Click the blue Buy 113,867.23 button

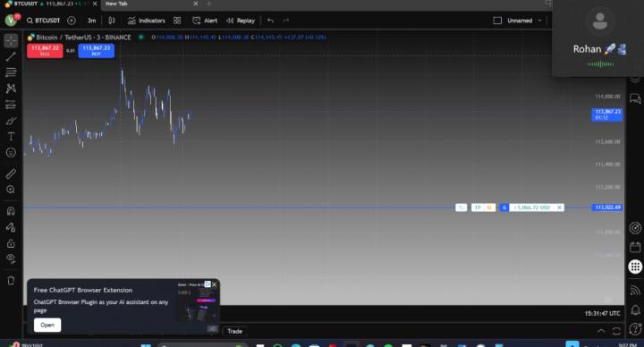[96, 50]
